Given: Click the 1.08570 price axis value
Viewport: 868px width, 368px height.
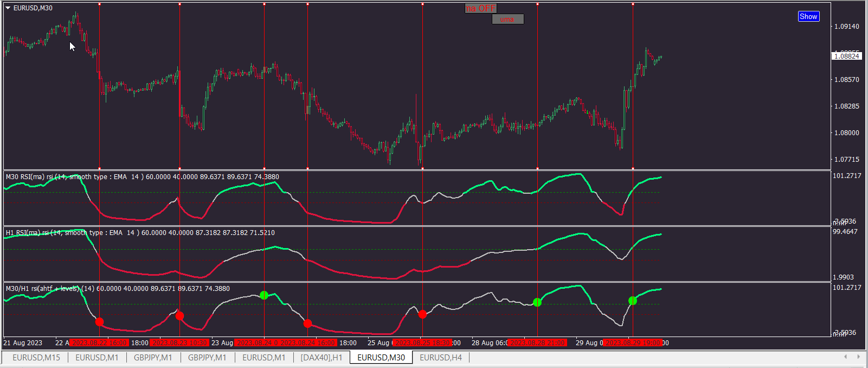Looking at the screenshot, I should coord(846,79).
